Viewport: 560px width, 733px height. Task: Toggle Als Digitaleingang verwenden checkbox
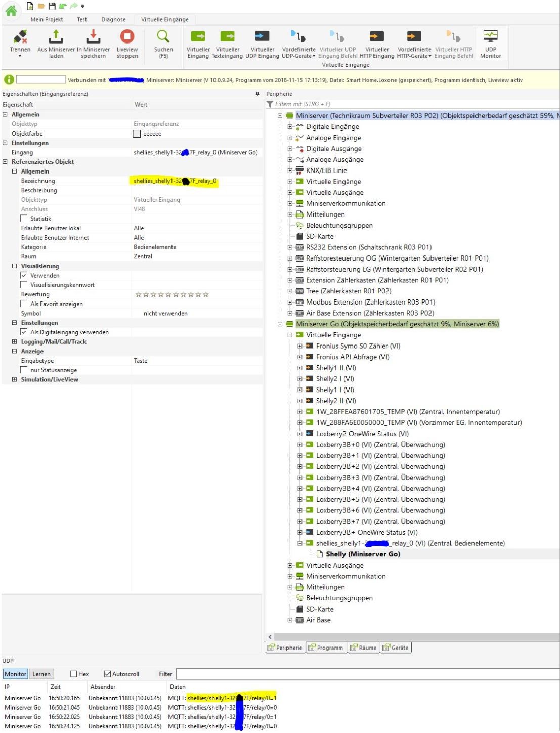[24, 332]
